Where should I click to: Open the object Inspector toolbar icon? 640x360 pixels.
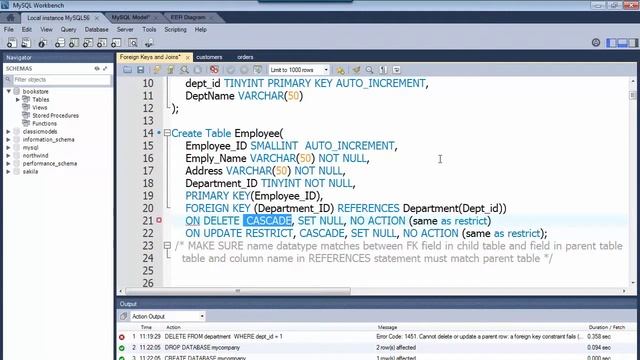pos(42,43)
